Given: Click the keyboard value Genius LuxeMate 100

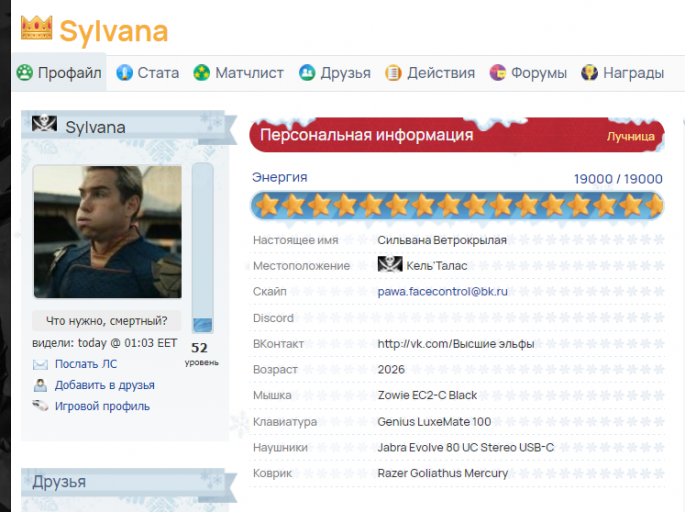Looking at the screenshot, I should coord(434,422).
